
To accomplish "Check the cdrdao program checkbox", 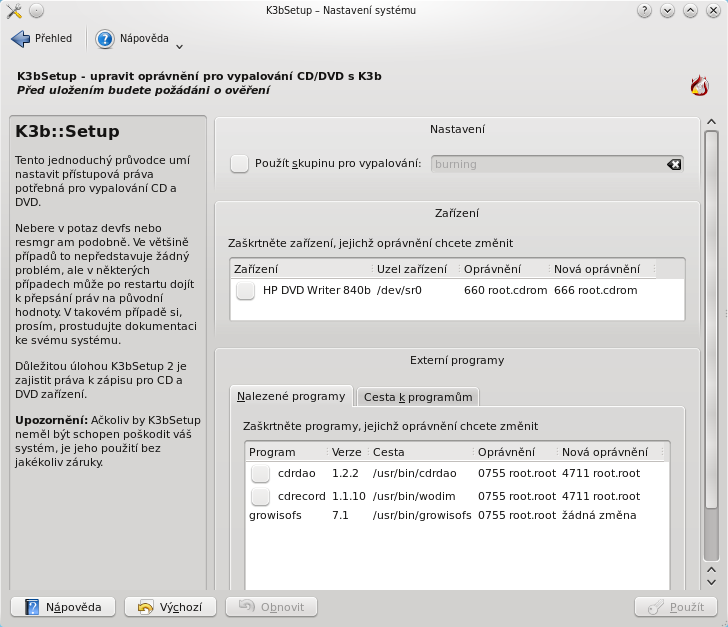I will [x=260, y=474].
